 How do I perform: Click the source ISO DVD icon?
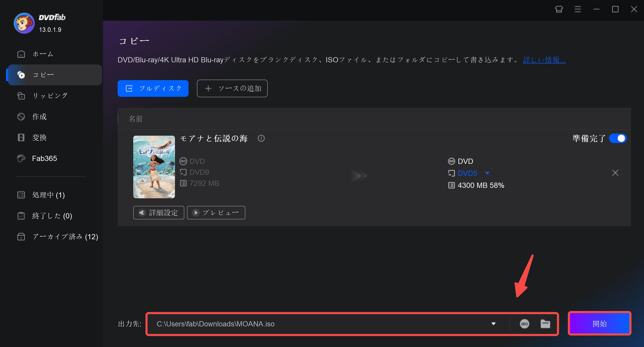183,161
